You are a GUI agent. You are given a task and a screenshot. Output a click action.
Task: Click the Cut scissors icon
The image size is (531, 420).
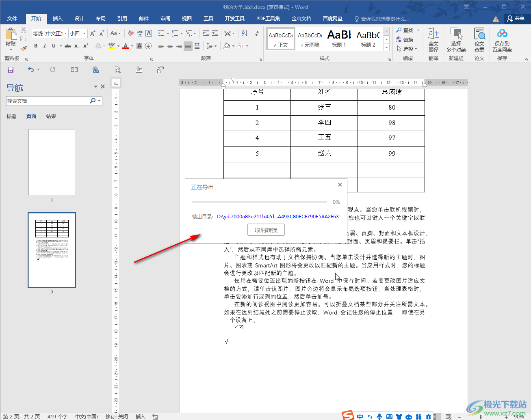pos(24,30)
